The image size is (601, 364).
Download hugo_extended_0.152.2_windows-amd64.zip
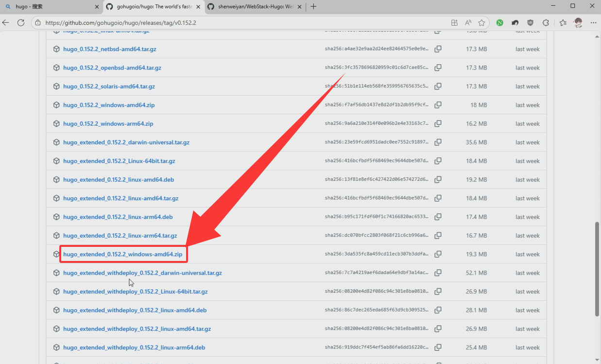pos(122,254)
